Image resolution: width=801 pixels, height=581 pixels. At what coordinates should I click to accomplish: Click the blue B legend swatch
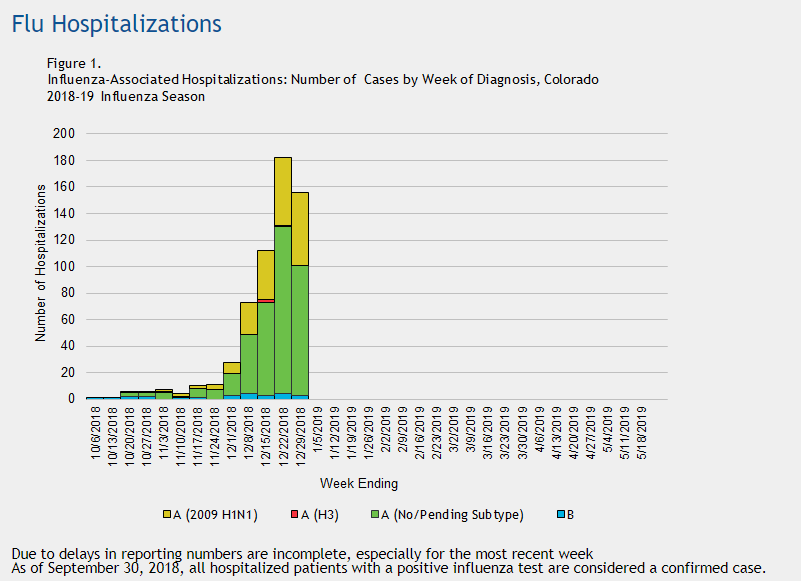coord(558,515)
